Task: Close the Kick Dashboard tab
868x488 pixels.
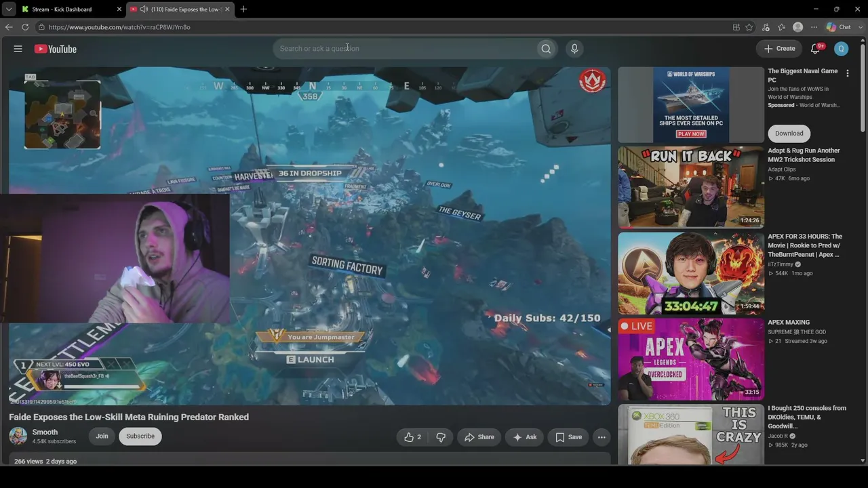Action: tap(119, 9)
